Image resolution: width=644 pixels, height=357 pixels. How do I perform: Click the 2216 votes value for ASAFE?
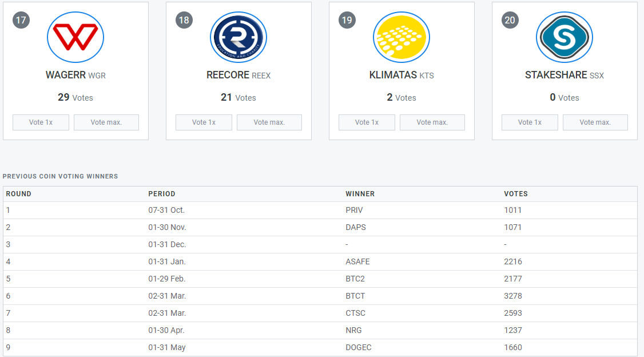click(513, 261)
